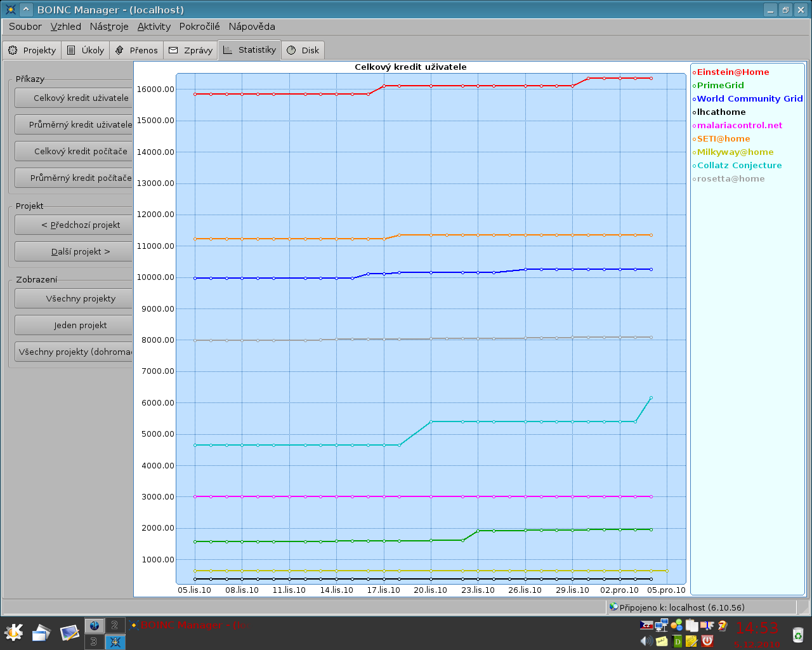Click BOINC Manager taskbar entry
The height and width of the screenshot is (650, 812).
[x=189, y=625]
